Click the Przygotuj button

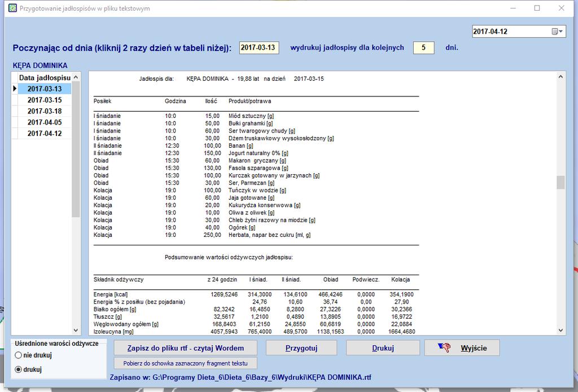[x=301, y=348]
